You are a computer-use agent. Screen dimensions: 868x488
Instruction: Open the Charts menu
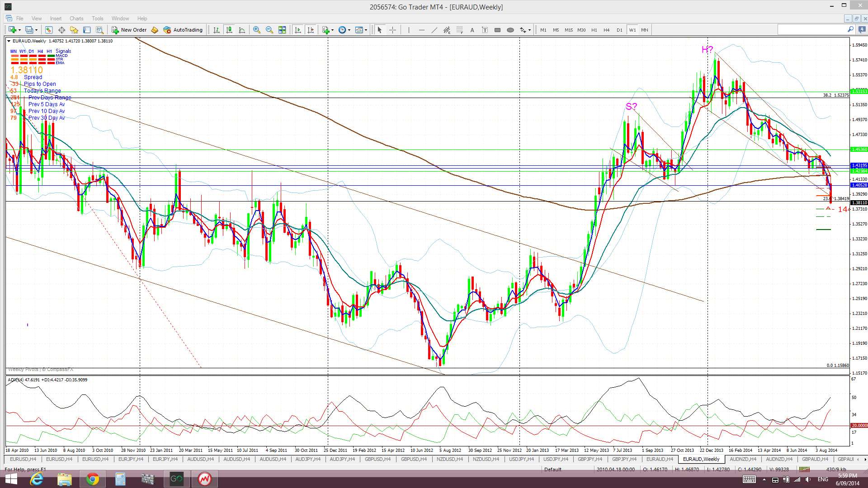tap(76, 19)
